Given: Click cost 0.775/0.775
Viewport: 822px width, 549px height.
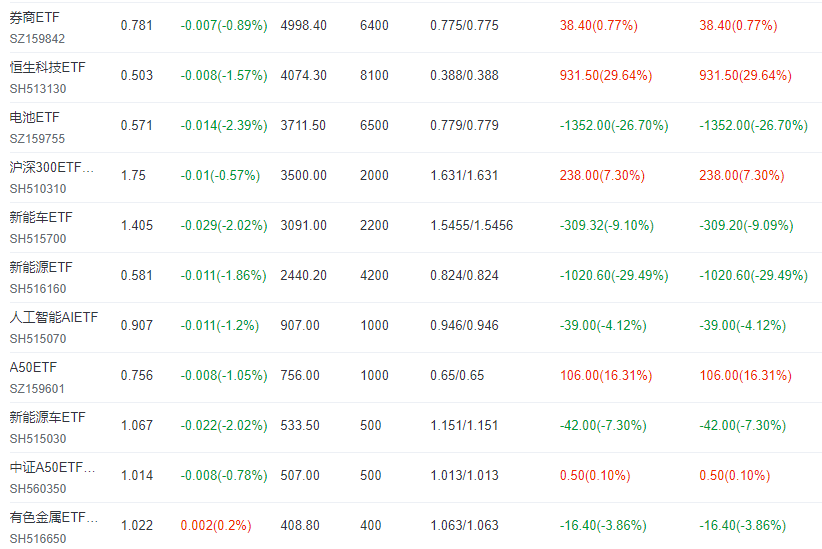Looking at the screenshot, I should pyautogui.click(x=464, y=26).
